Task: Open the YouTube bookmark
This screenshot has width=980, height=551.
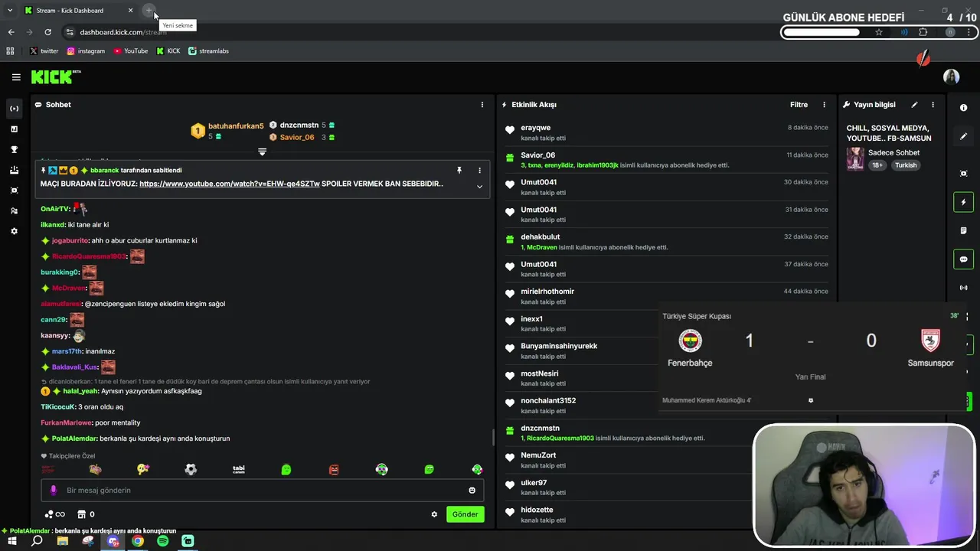Action: [x=131, y=51]
